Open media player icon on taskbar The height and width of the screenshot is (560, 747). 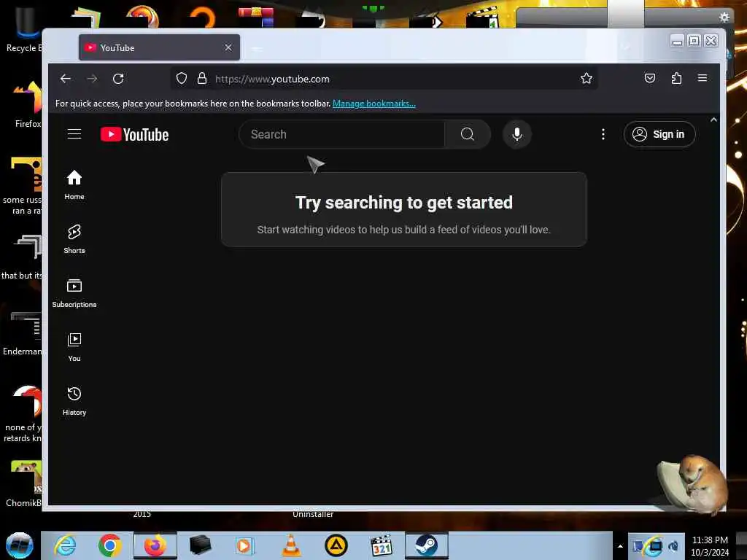click(244, 545)
